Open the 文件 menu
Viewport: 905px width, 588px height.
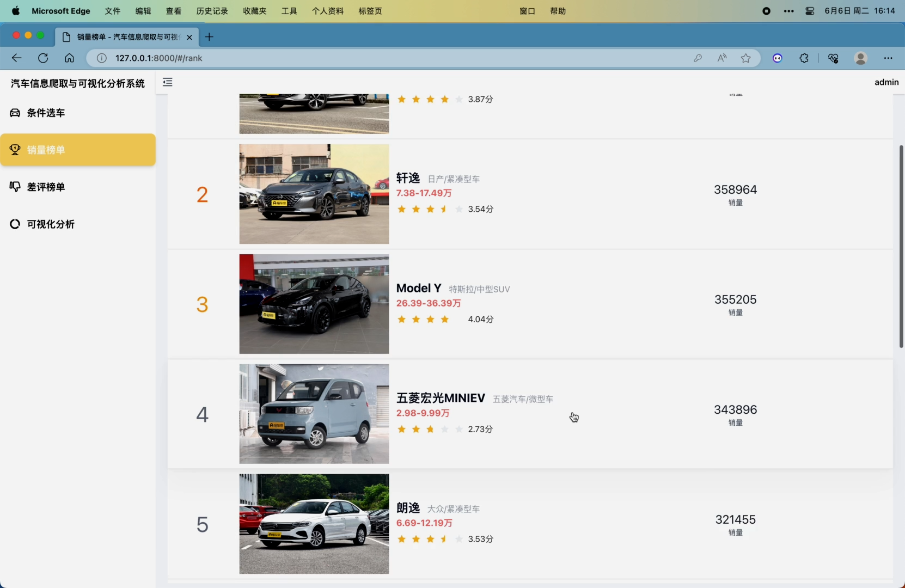[x=113, y=11]
